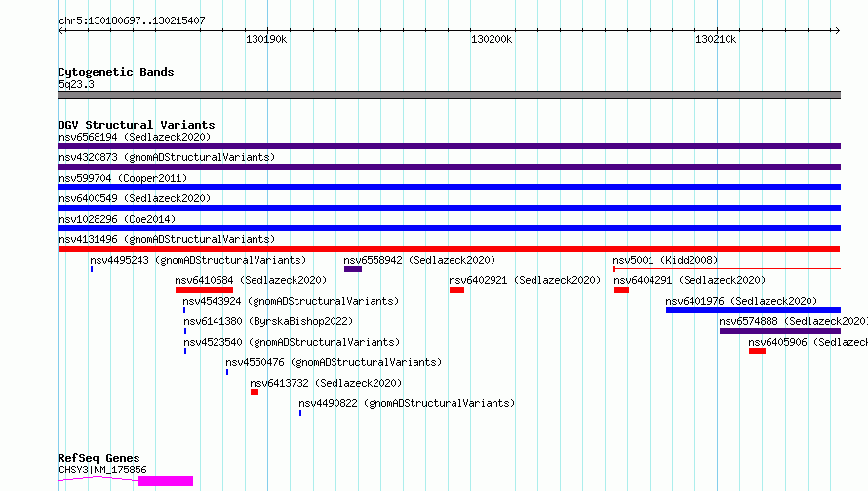
Task: Click the nsv4543924 gnomAD label
Action: (291, 301)
